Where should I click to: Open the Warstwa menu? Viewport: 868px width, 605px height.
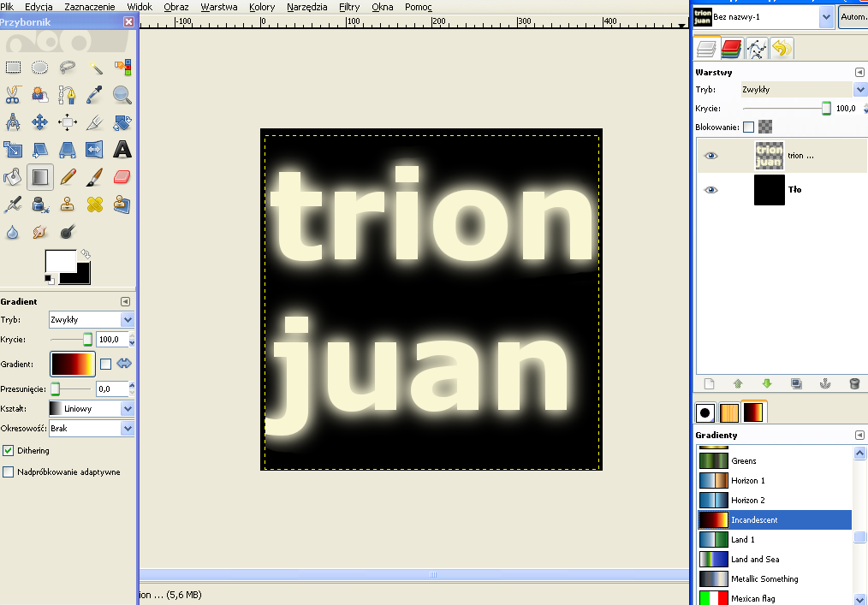pyautogui.click(x=218, y=7)
